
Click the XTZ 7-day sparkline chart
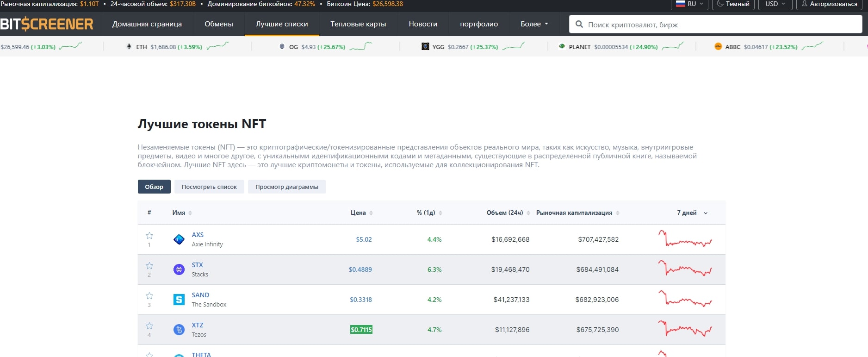[x=685, y=329]
